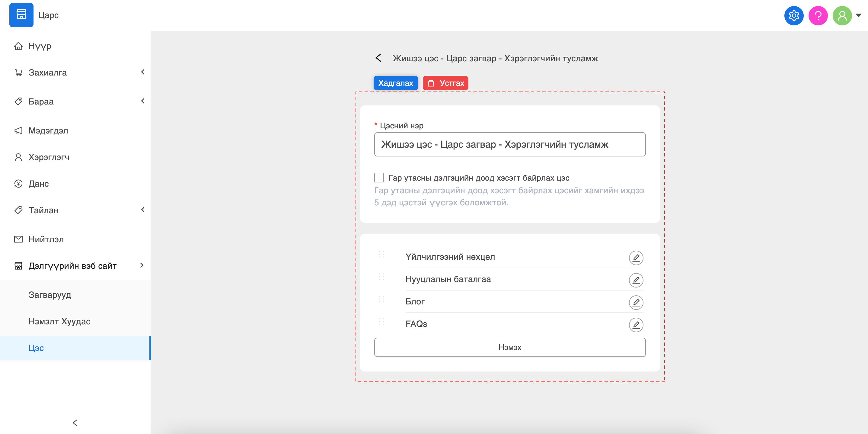This screenshot has height=434, width=868.
Task: Click the trash icon in Устгах
Action: coord(431,83)
